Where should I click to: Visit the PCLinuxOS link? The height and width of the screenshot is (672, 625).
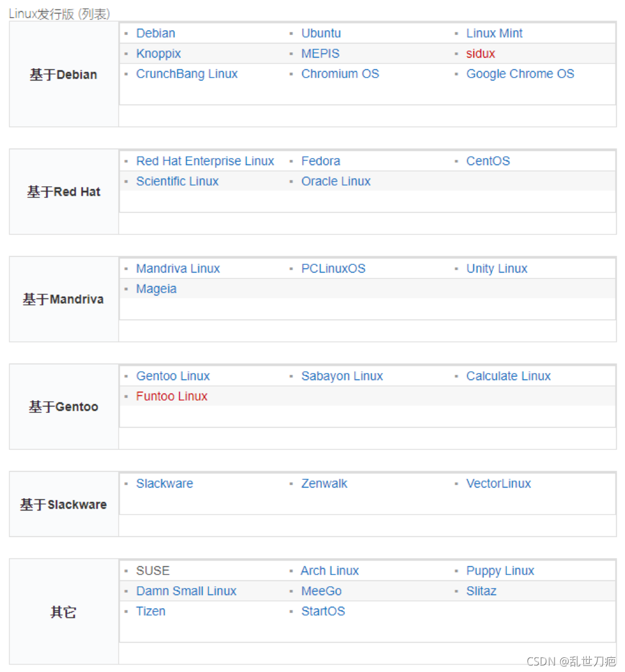(x=333, y=268)
